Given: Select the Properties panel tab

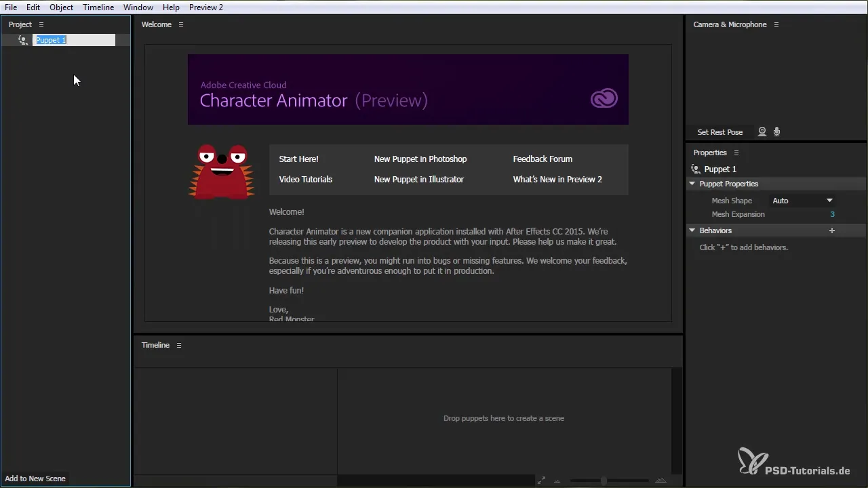Looking at the screenshot, I should (x=710, y=152).
